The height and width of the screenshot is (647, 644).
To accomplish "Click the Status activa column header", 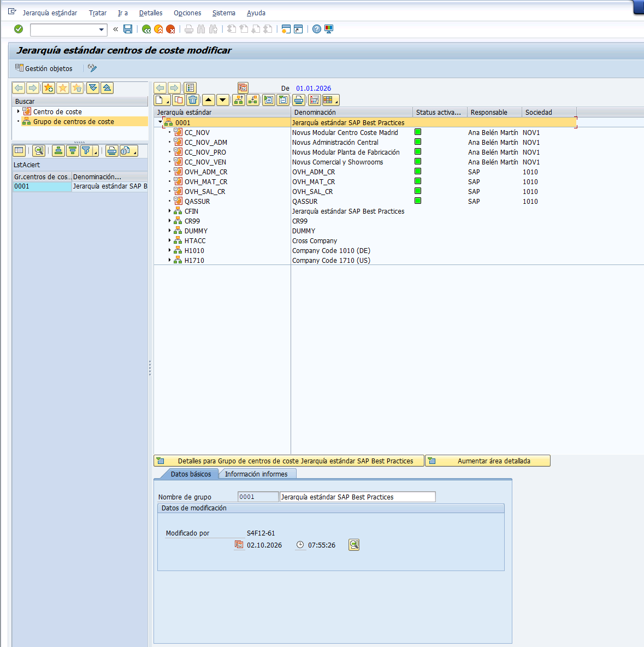I will tap(440, 112).
